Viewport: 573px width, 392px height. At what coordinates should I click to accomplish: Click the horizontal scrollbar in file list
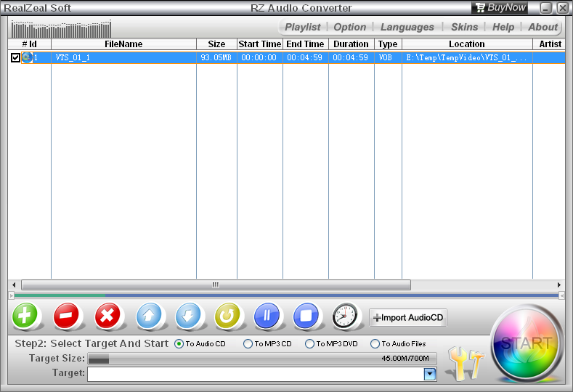pyautogui.click(x=216, y=285)
